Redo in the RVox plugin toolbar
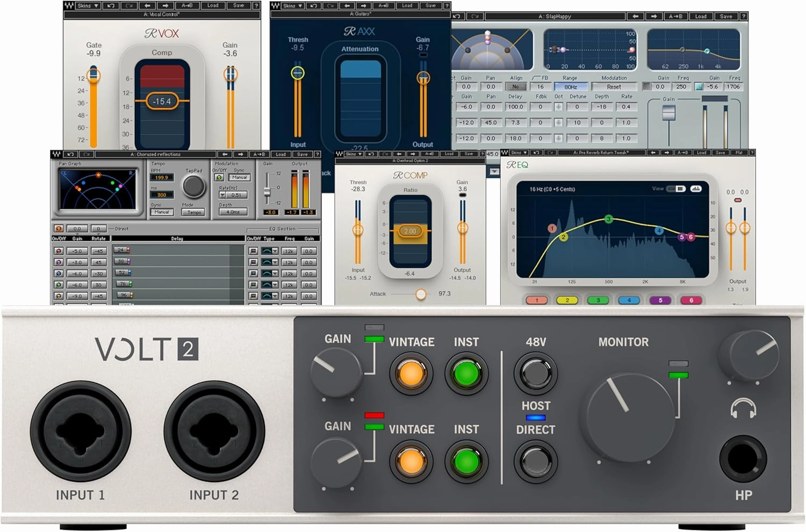Image resolution: width=806 pixels, height=532 pixels. coord(129,5)
